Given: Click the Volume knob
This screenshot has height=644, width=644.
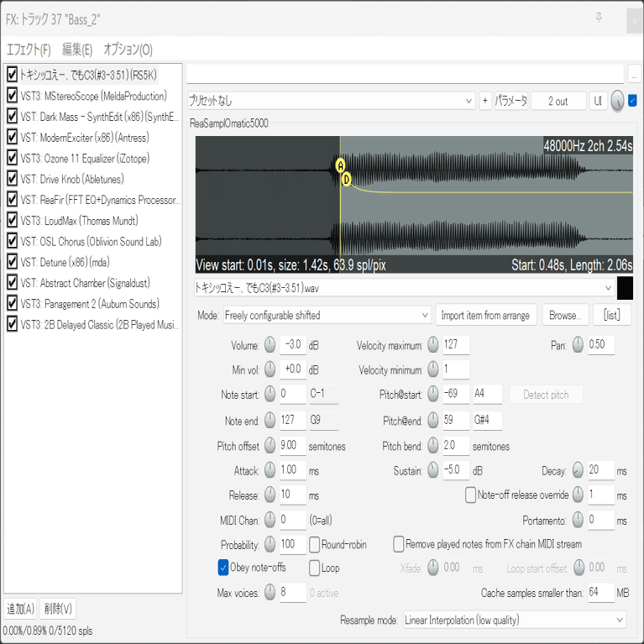Looking at the screenshot, I should (270, 345).
